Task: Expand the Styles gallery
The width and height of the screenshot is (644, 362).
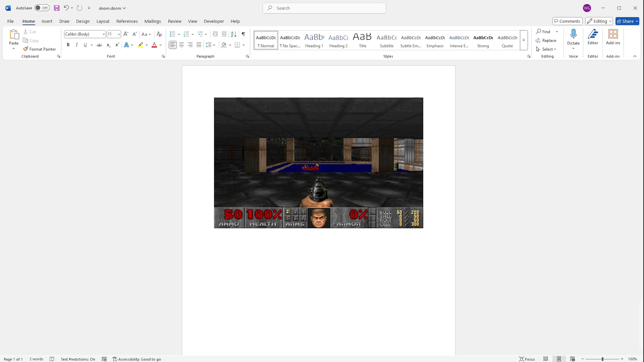Action: [x=524, y=40]
